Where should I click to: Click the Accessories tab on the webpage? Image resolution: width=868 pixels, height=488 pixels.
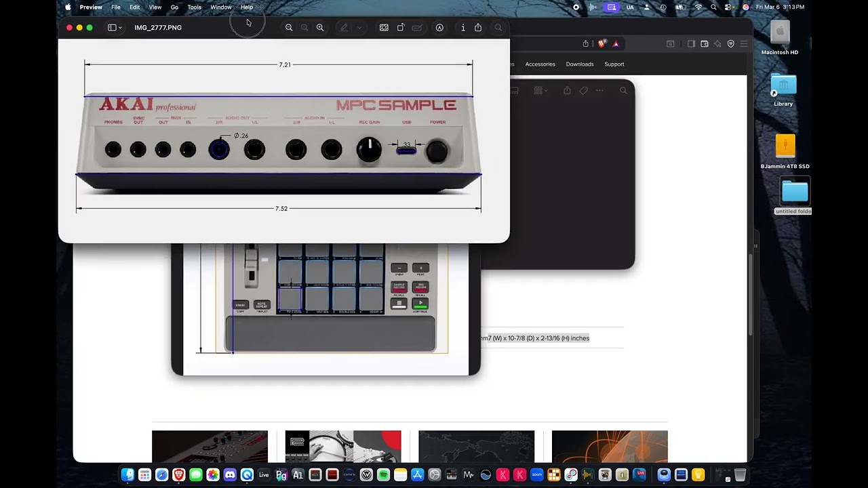click(540, 64)
